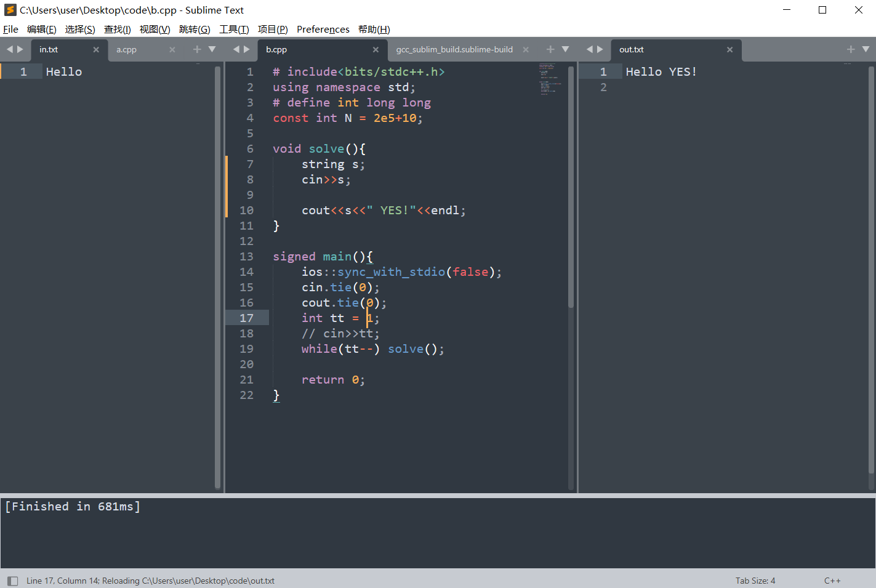The image size is (876, 588).
Task: Click the code minimap in b.cpp
Action: 547,78
